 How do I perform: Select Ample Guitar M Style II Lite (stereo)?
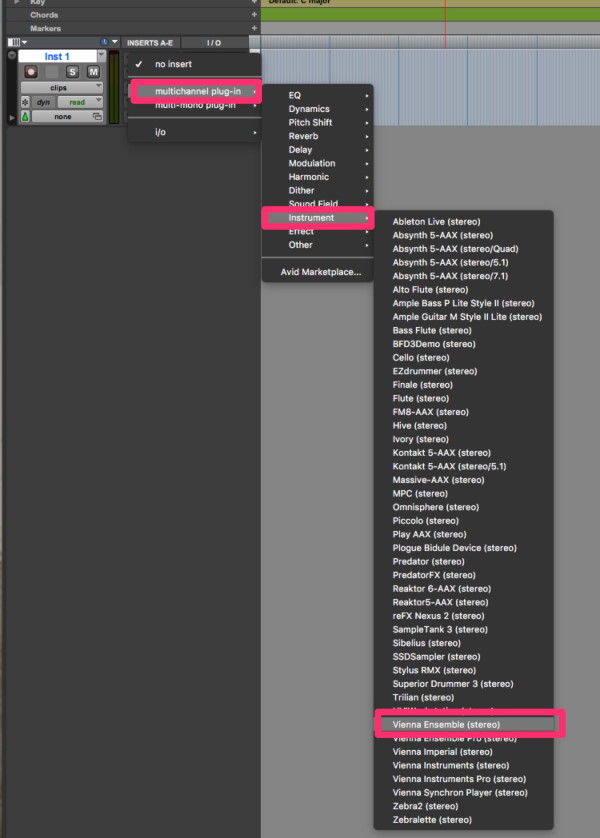463,317
